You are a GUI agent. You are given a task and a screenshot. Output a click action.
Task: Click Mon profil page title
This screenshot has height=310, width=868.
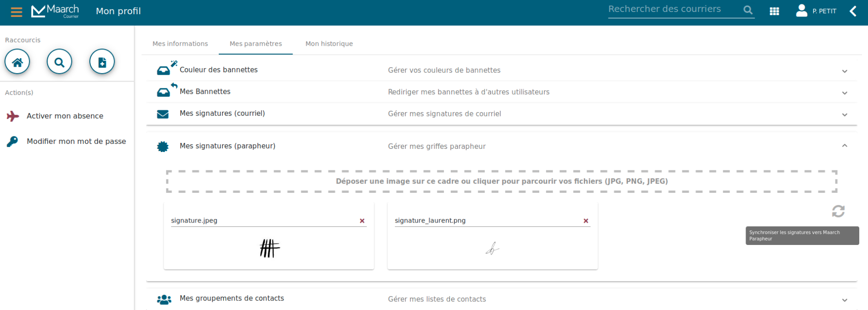[118, 11]
